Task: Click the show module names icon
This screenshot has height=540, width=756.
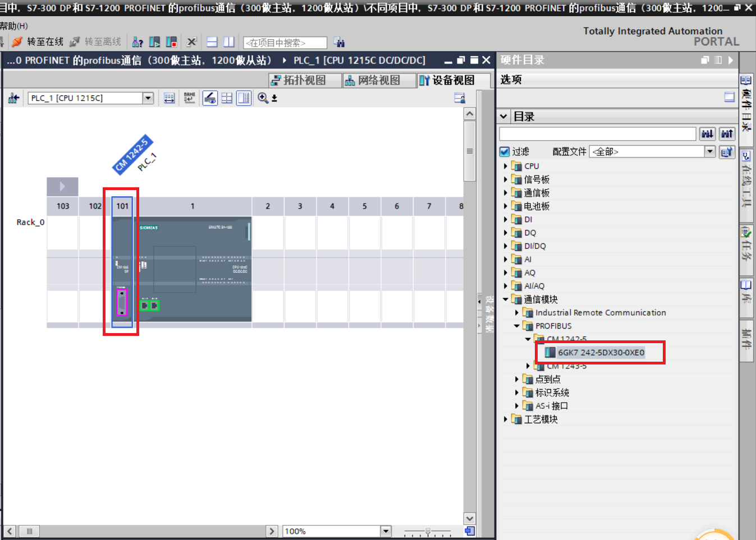Action: coord(190,98)
